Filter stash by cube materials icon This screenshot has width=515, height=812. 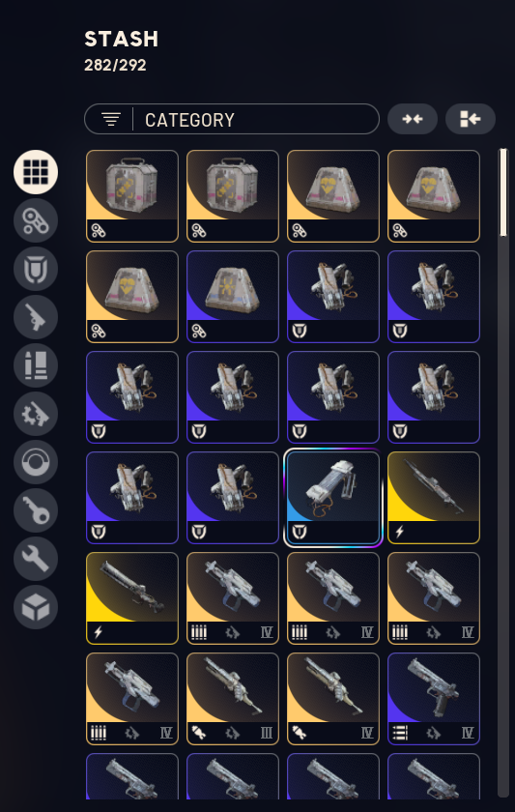[x=36, y=607]
